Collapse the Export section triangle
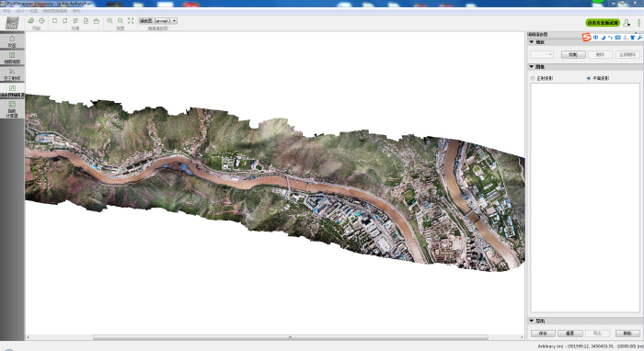The height and width of the screenshot is (351, 644). 532,321
